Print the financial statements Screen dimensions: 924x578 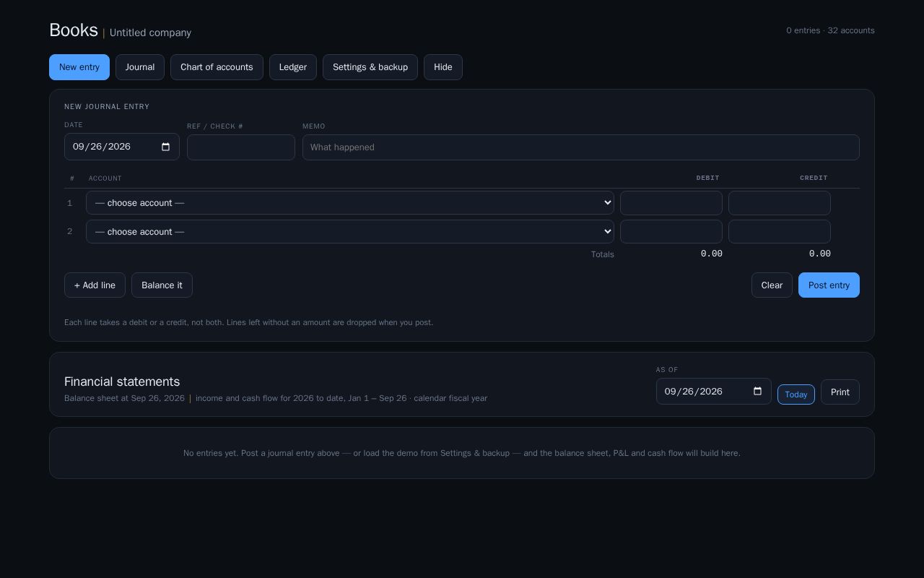[x=840, y=392]
